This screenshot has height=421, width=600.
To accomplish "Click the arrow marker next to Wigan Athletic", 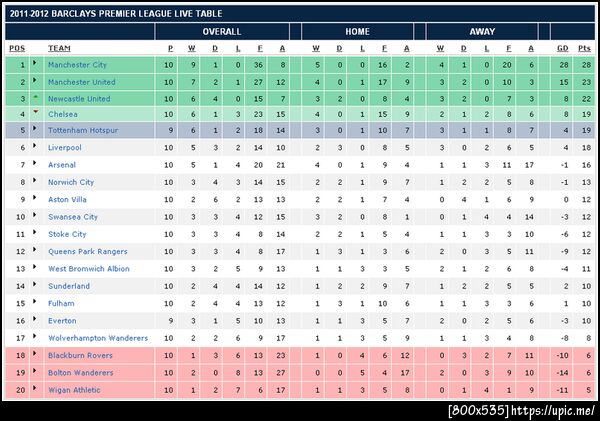I will (x=37, y=390).
